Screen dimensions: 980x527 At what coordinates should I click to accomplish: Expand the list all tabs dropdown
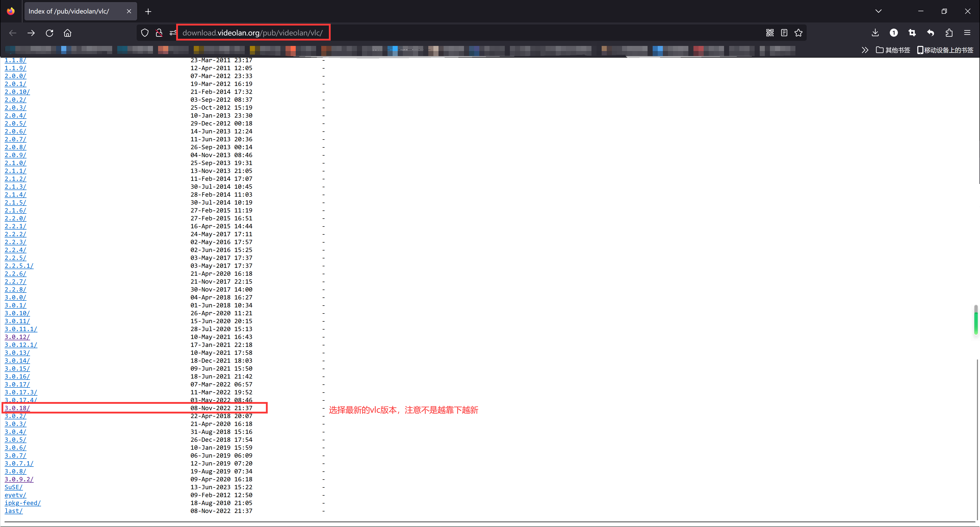click(x=878, y=11)
